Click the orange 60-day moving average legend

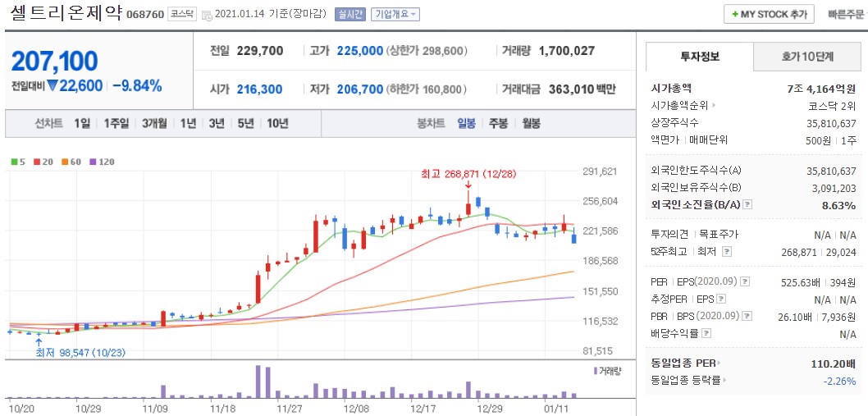point(71,162)
